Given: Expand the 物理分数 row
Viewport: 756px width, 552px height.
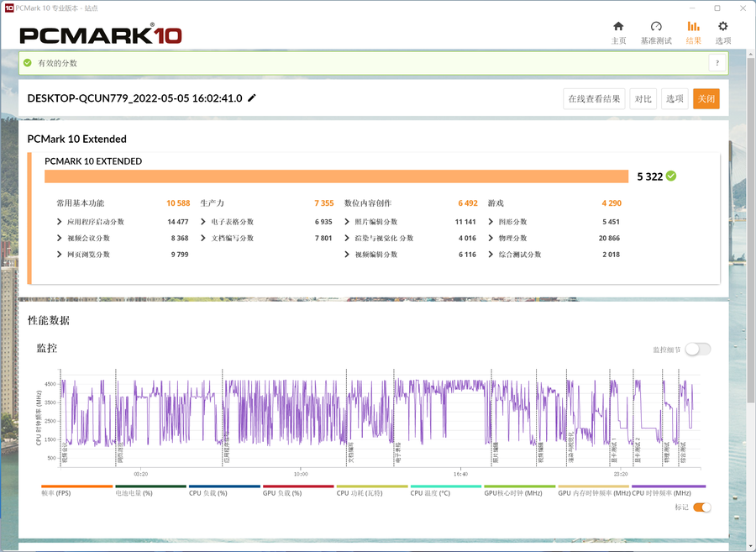Looking at the screenshot, I should 491,239.
